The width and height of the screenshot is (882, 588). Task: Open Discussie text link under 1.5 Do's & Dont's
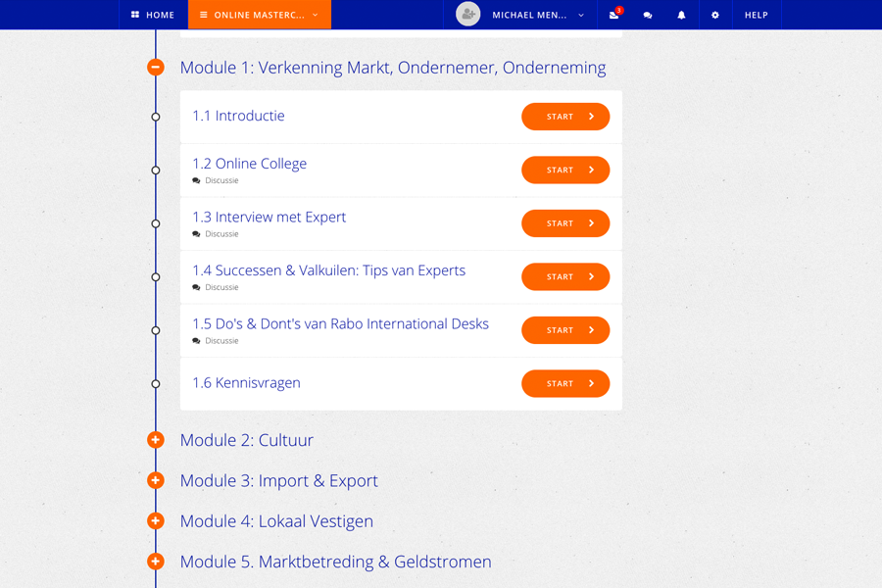click(x=221, y=341)
